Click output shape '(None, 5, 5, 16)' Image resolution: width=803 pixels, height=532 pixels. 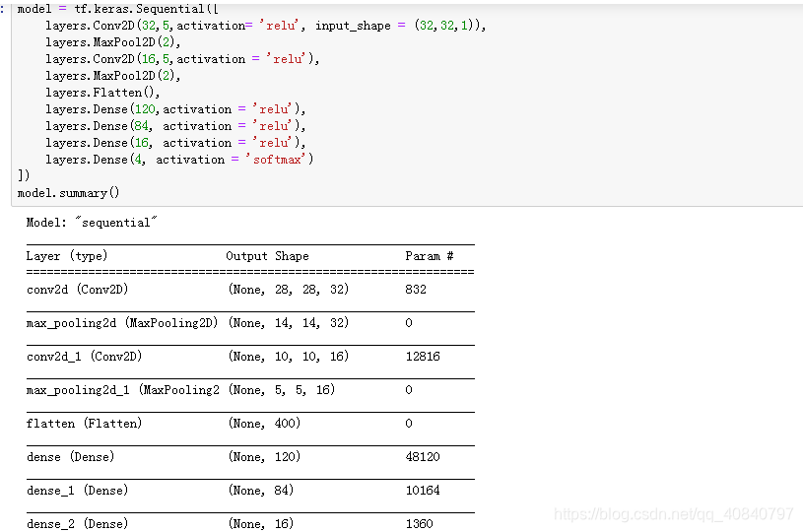[282, 390]
